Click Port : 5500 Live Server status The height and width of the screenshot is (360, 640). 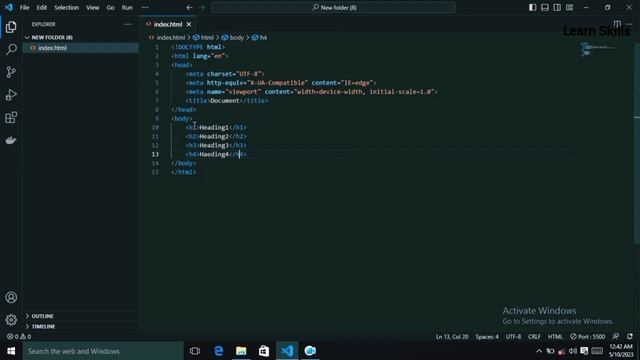(x=587, y=336)
